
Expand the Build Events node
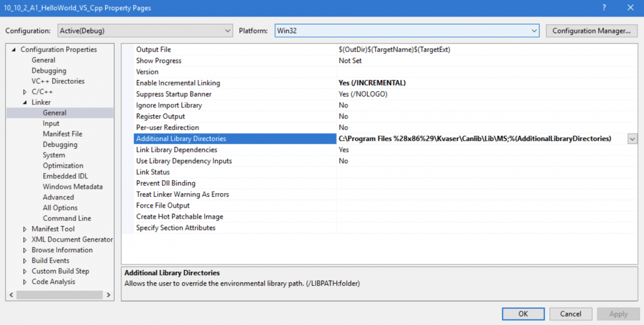pos(24,260)
